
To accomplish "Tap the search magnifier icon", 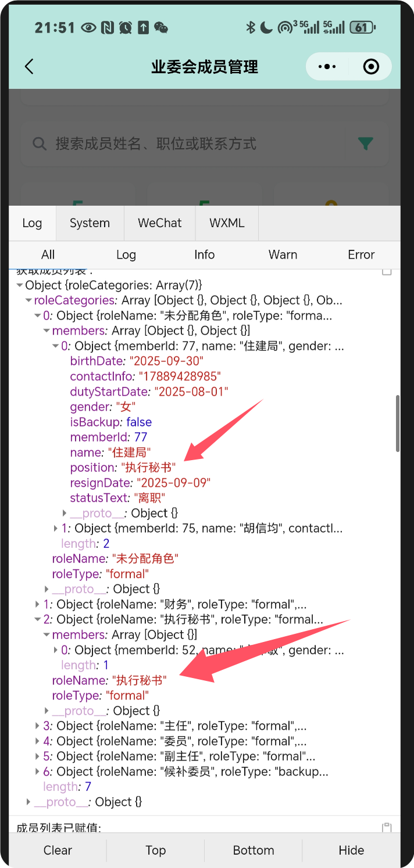I will (x=40, y=144).
